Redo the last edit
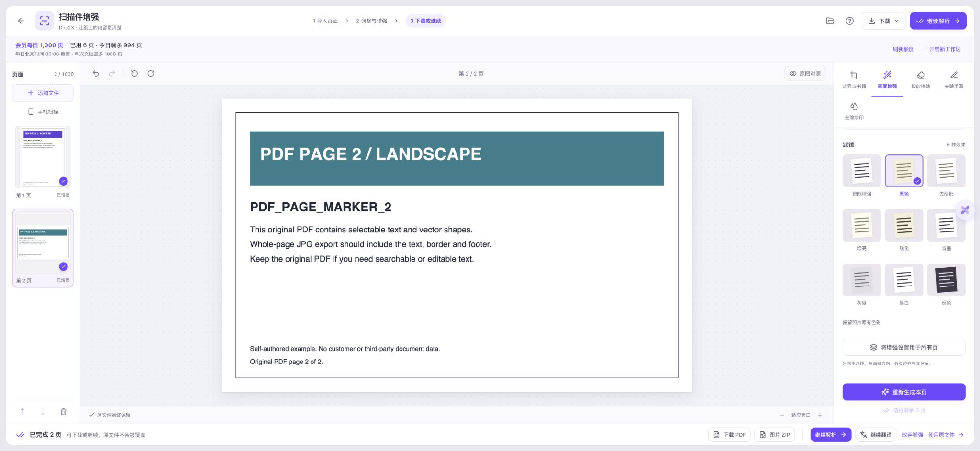 pos(112,73)
